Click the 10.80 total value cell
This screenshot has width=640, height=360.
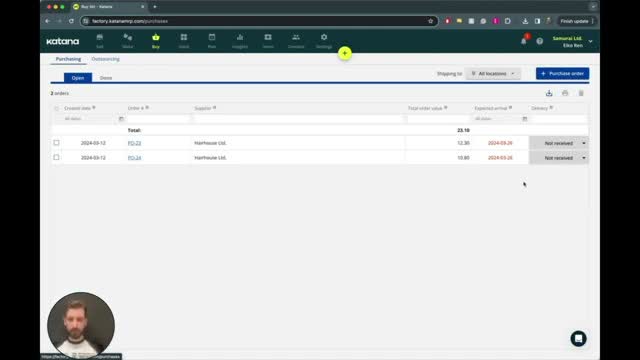click(x=463, y=158)
